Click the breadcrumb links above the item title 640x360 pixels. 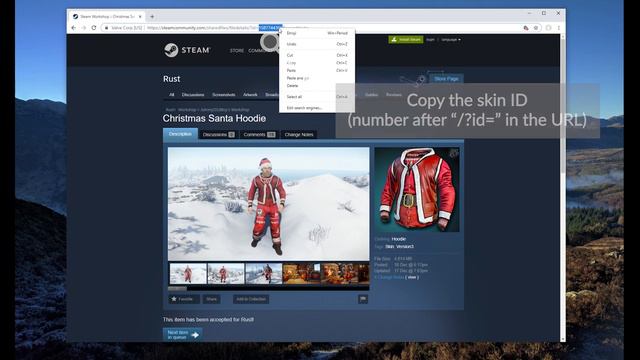coord(207,109)
